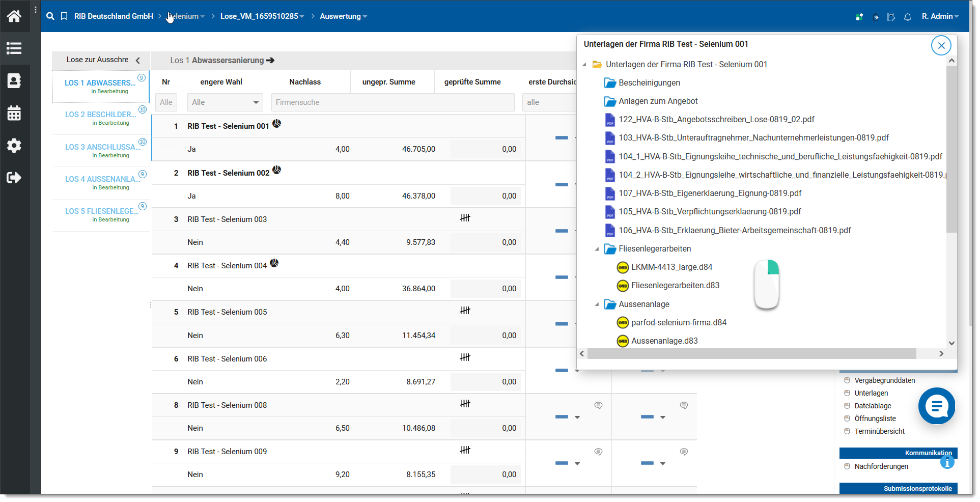
Task: Open second rating dropdown arrow in Selenium 009 row
Action: (663, 464)
